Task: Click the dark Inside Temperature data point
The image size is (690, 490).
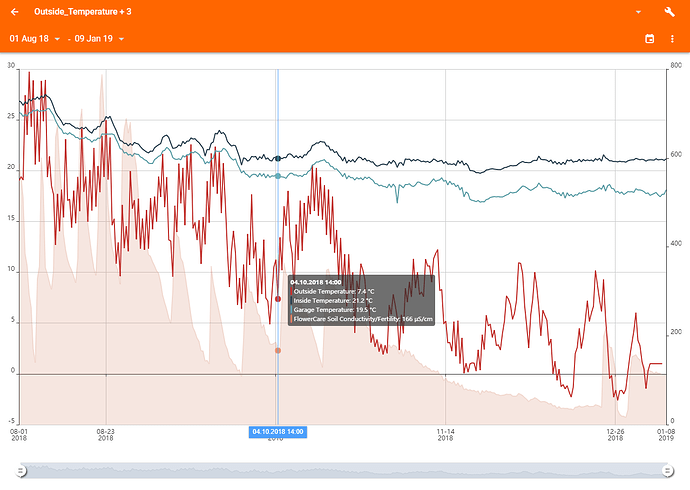Action: pos(278,158)
